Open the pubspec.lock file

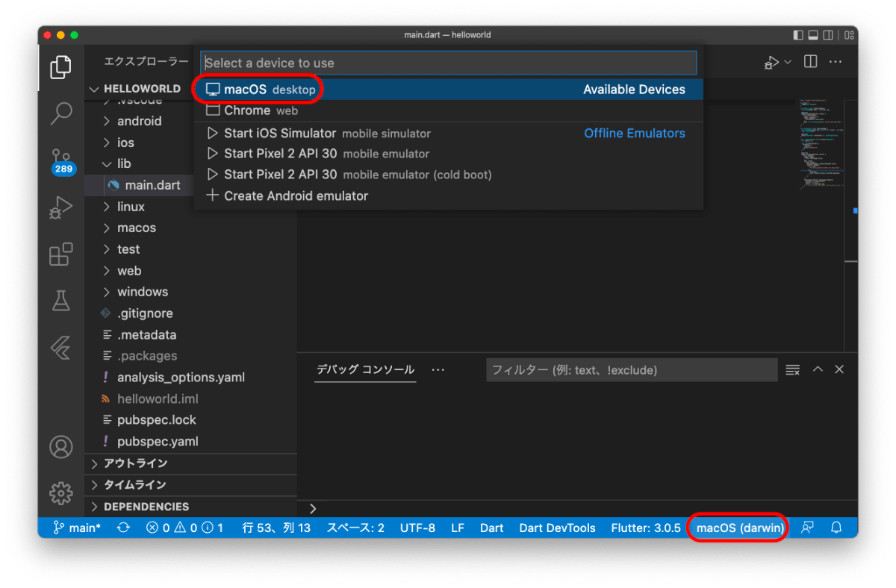coord(190,420)
